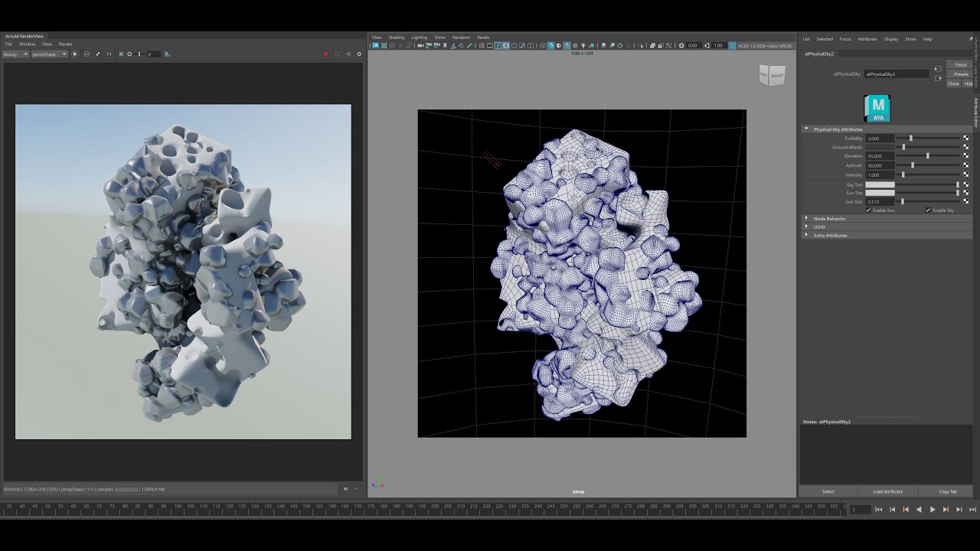Screen dimensions: 980x551
Task: Open the Sky Tint color swatch
Action: tap(880, 184)
